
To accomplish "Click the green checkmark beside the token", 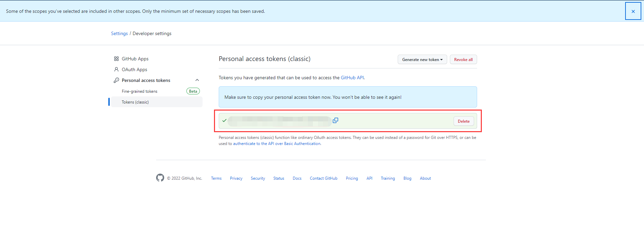I will [x=224, y=120].
